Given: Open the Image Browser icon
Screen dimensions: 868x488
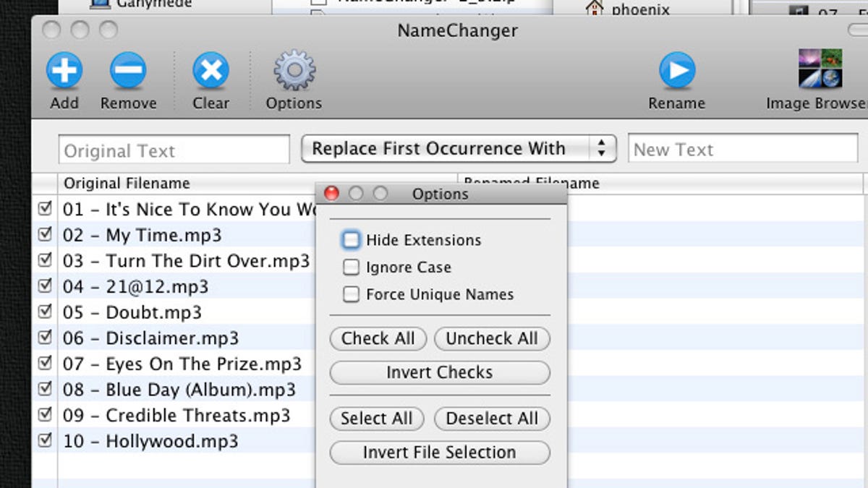Looking at the screenshot, I should point(820,69).
